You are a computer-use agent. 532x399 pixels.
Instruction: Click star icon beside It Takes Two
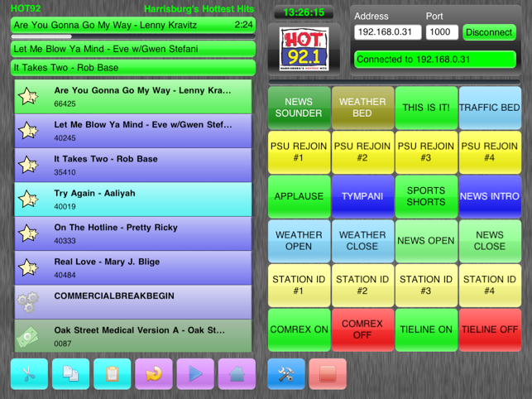pos(28,165)
